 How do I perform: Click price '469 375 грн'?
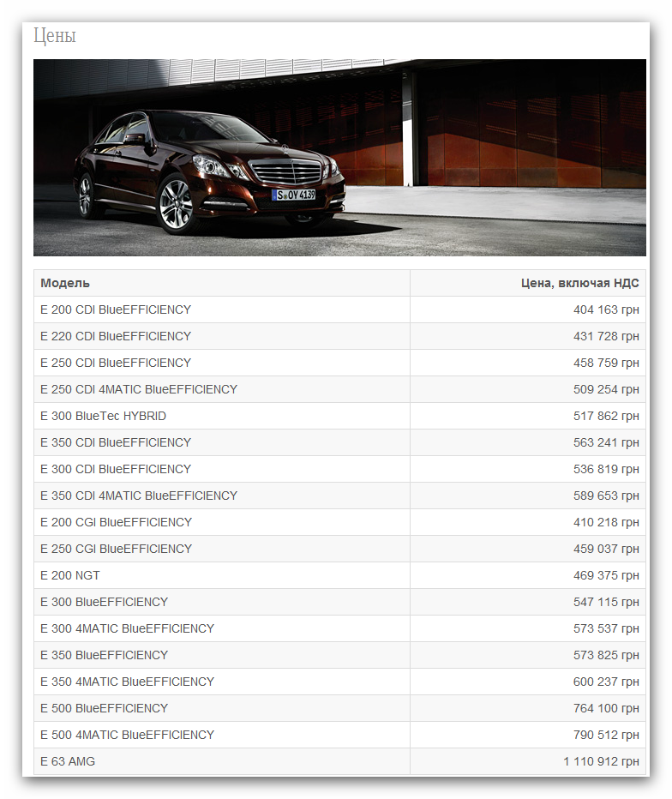point(606,575)
